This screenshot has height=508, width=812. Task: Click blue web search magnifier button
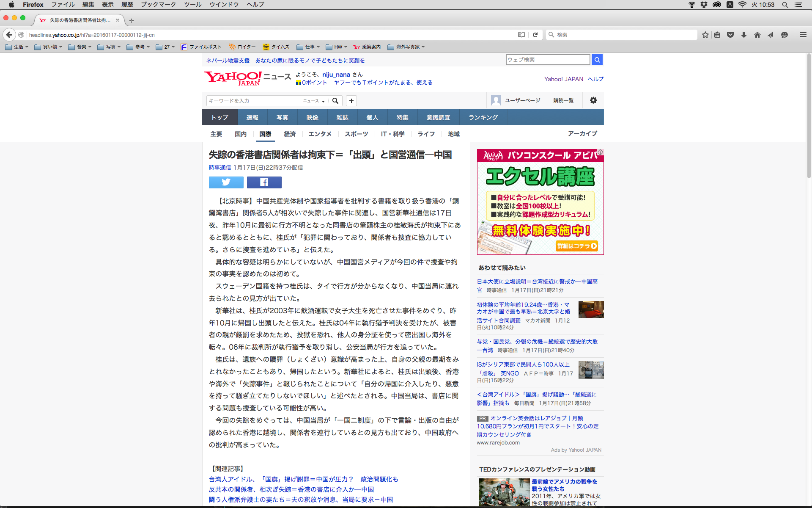pyautogui.click(x=597, y=60)
